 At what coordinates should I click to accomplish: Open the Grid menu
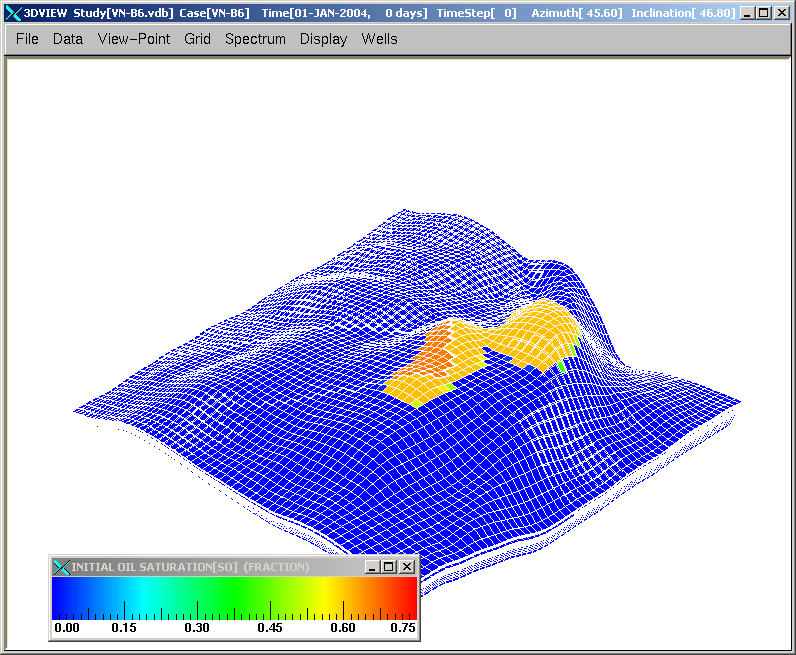[197, 39]
